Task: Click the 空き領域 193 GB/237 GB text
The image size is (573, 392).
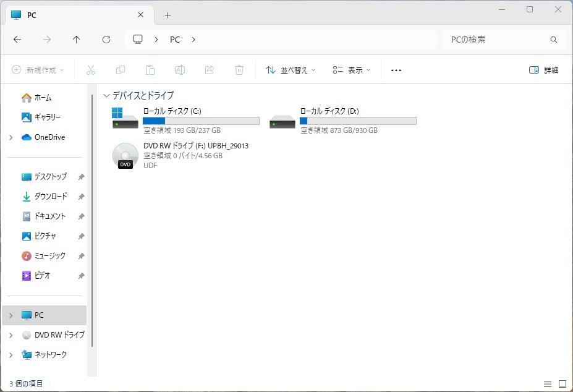Action: click(x=182, y=130)
